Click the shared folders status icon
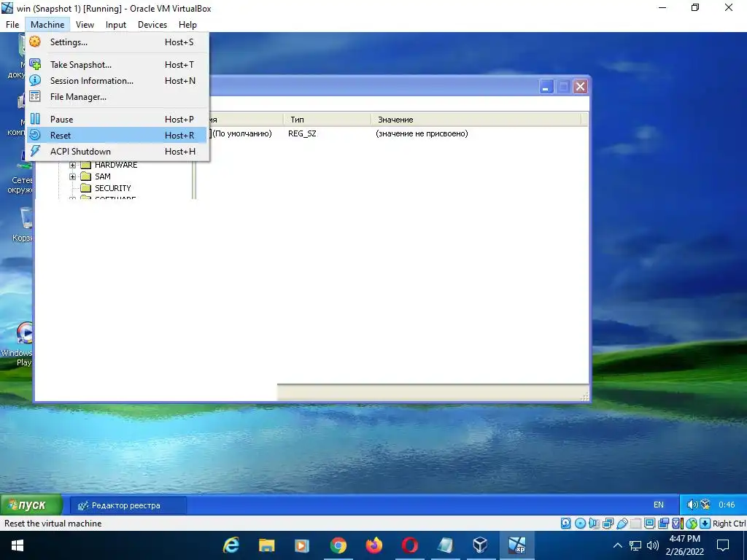Viewport: 747px width, 560px height. pos(636,524)
